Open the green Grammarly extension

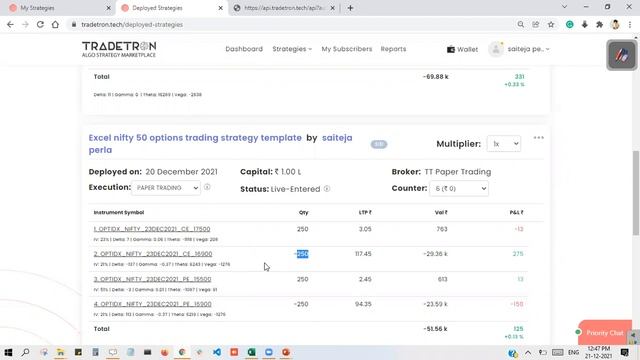569,24
